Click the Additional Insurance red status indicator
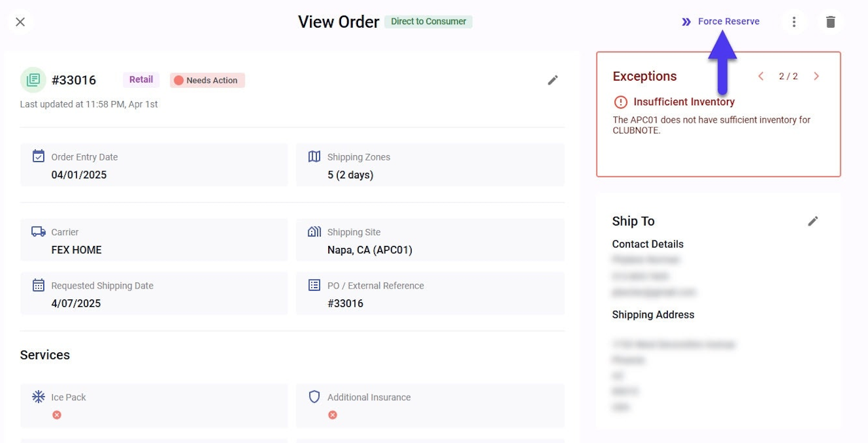This screenshot has height=443, width=868. point(332,415)
